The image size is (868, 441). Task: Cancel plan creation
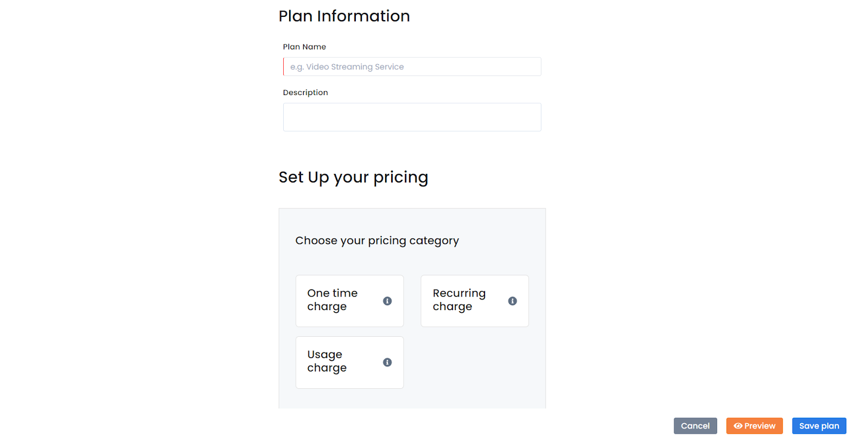click(695, 426)
